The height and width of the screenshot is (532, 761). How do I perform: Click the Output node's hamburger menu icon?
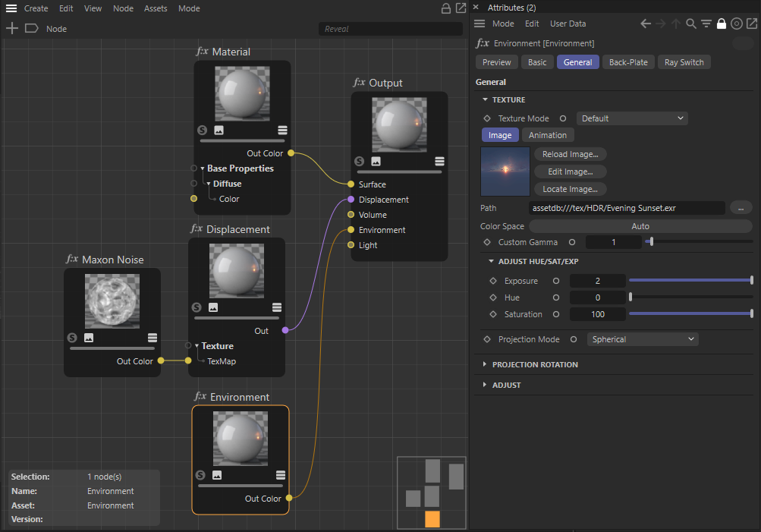click(x=439, y=161)
